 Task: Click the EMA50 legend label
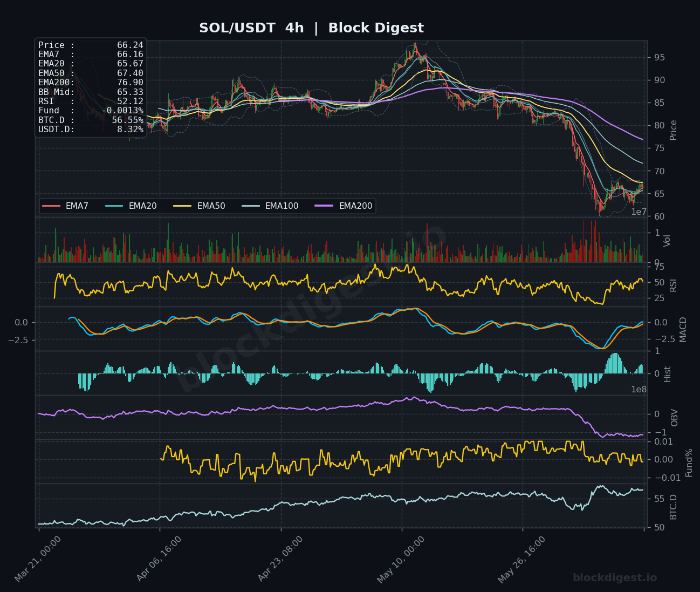[211, 206]
